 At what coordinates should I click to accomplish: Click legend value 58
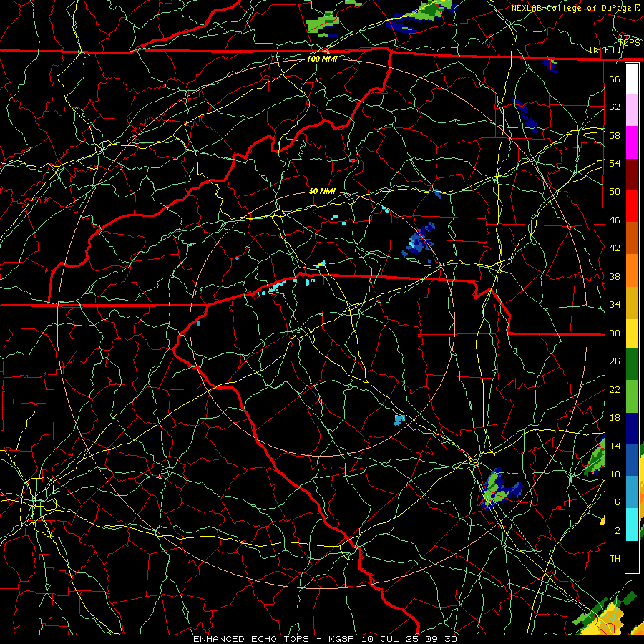coord(615,135)
